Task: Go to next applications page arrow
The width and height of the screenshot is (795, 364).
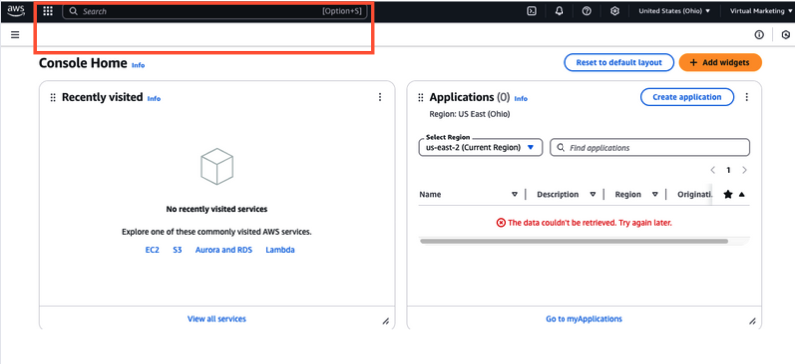Action: [x=744, y=170]
